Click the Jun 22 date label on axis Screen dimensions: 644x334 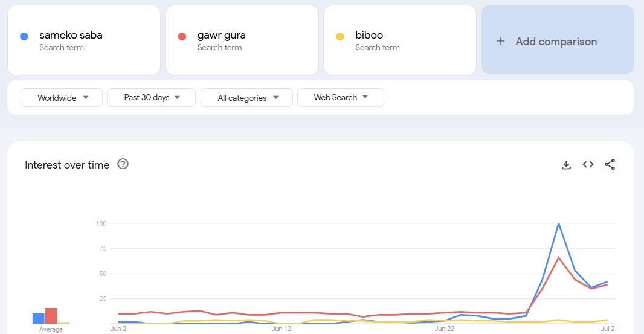coord(444,329)
